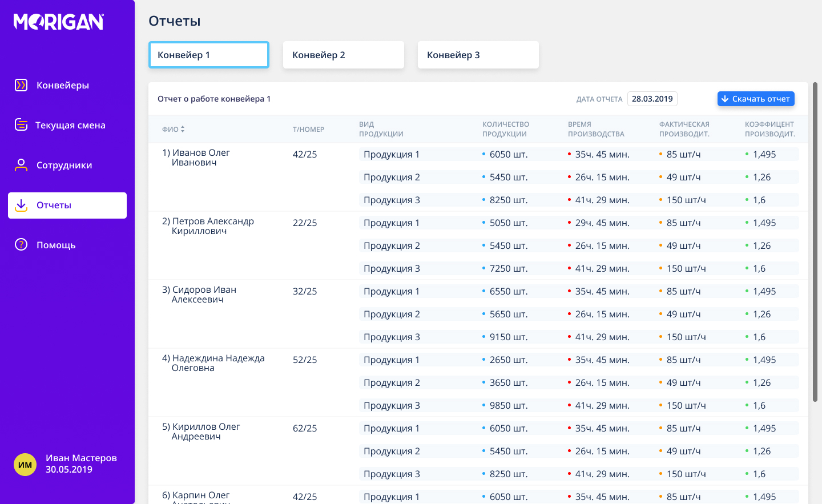The image size is (822, 504).
Task: Select employee Надеждина Надежда Олеговна
Action: (213, 363)
